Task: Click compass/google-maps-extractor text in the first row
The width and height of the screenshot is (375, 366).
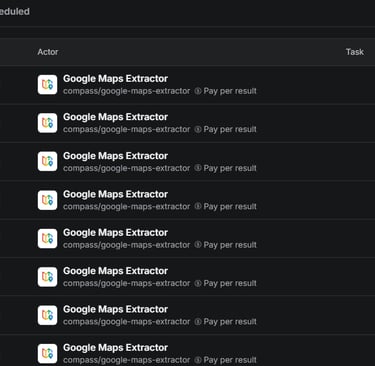Action: 127,91
